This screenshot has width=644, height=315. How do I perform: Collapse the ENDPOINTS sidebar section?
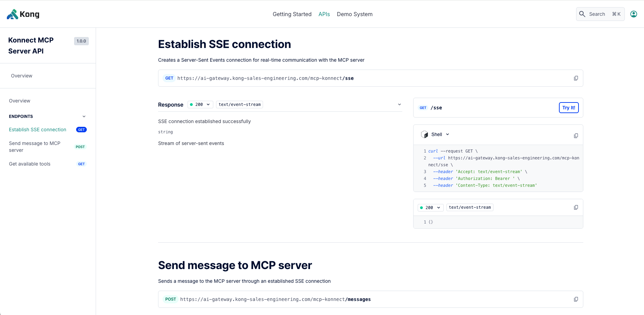(84, 117)
